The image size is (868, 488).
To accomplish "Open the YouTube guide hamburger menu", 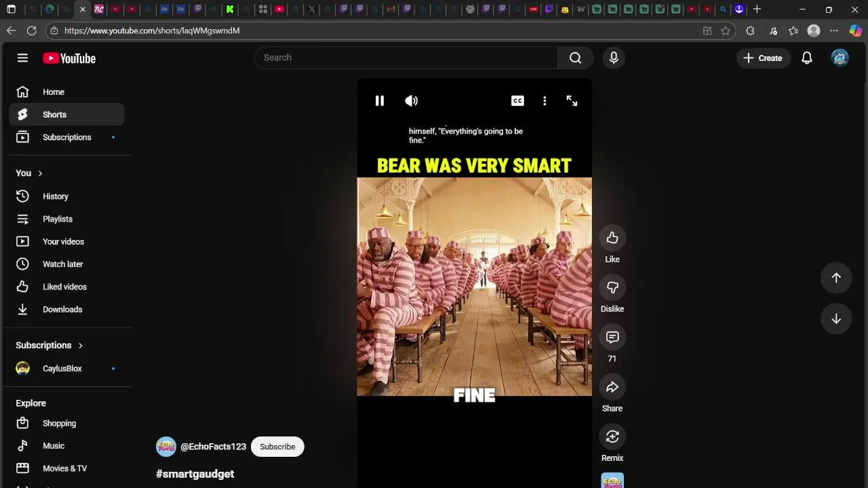I will [22, 58].
